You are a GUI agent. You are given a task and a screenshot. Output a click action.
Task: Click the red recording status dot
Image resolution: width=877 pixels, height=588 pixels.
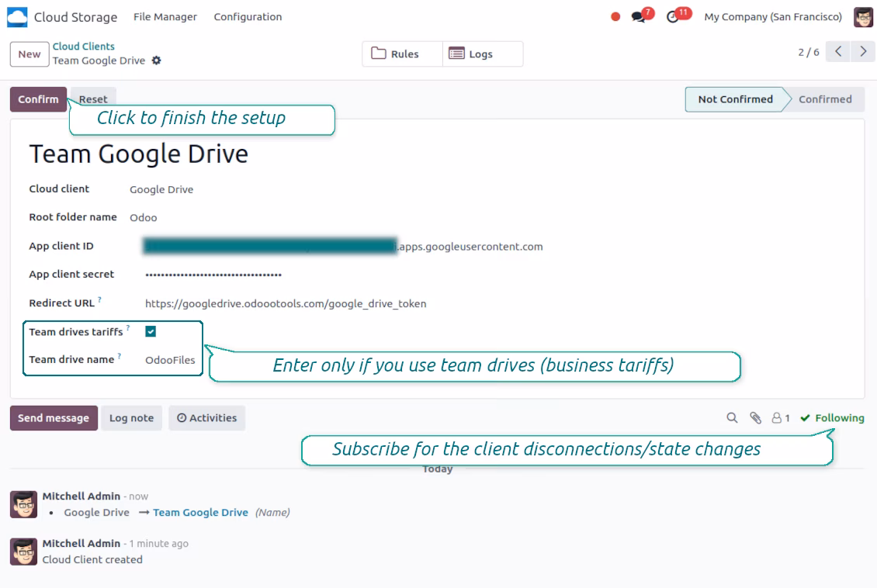tap(615, 17)
